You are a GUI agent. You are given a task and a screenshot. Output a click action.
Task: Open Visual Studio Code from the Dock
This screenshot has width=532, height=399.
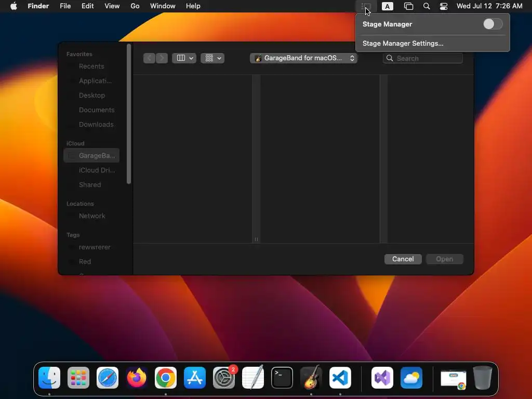click(340, 378)
